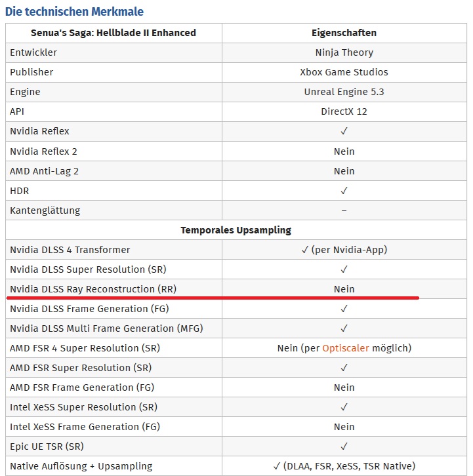Click the checkmark in the Nvidia Reflex row
This screenshot has height=476, width=473.
344,131
